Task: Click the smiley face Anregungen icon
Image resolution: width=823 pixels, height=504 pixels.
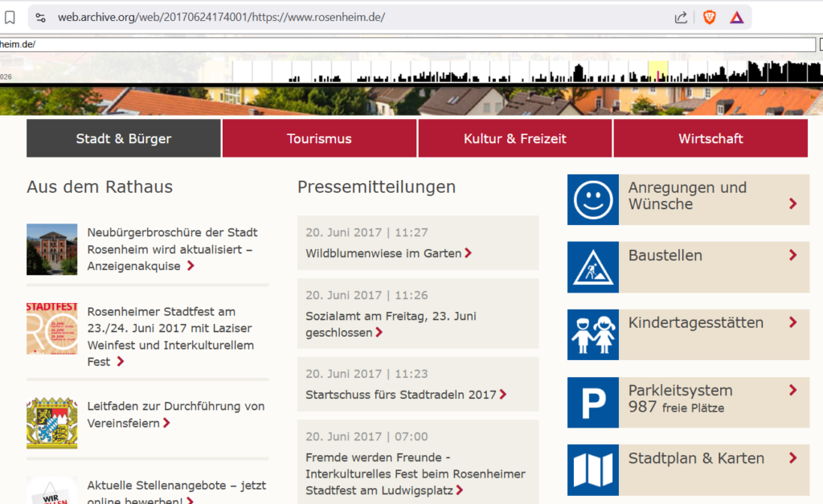Action: coord(593,199)
